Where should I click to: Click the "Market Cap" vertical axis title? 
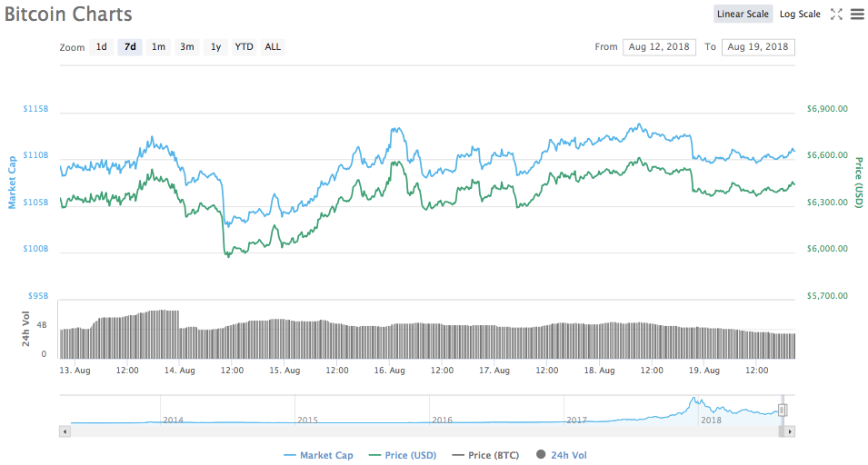click(12, 183)
